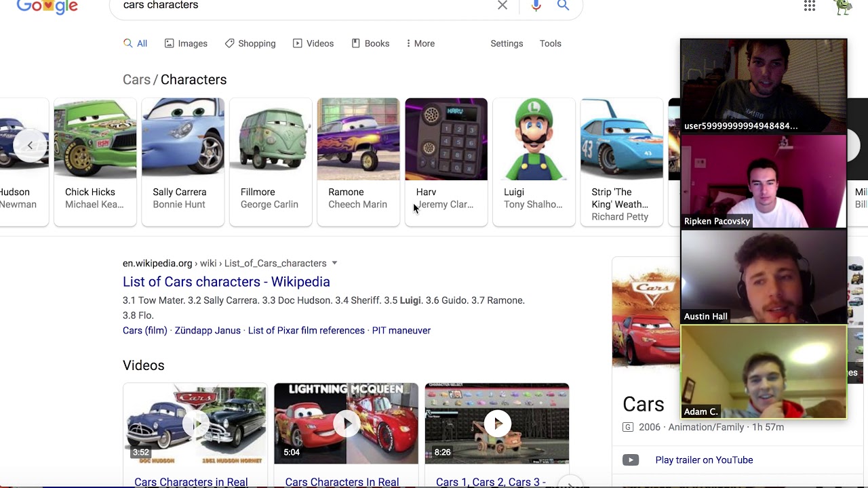Click 'Play trailer on YouTube' link
Viewport: 868px width, 488px height.
(x=704, y=460)
